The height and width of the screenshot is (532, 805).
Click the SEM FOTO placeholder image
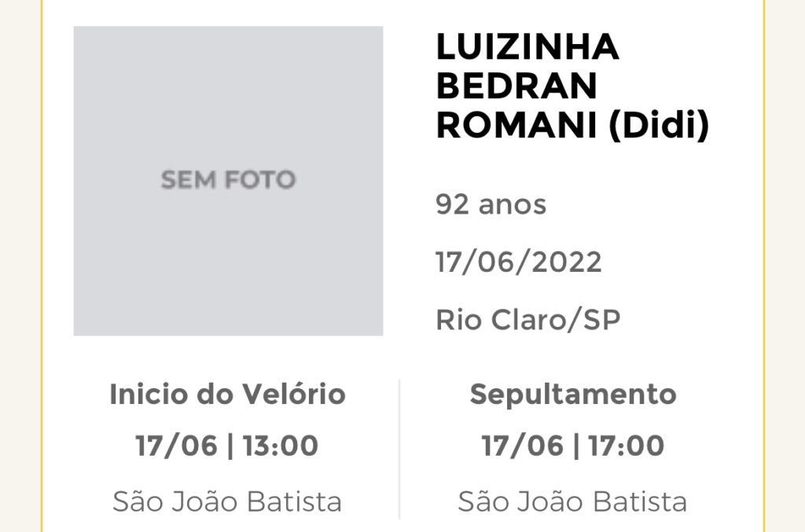[x=228, y=181]
